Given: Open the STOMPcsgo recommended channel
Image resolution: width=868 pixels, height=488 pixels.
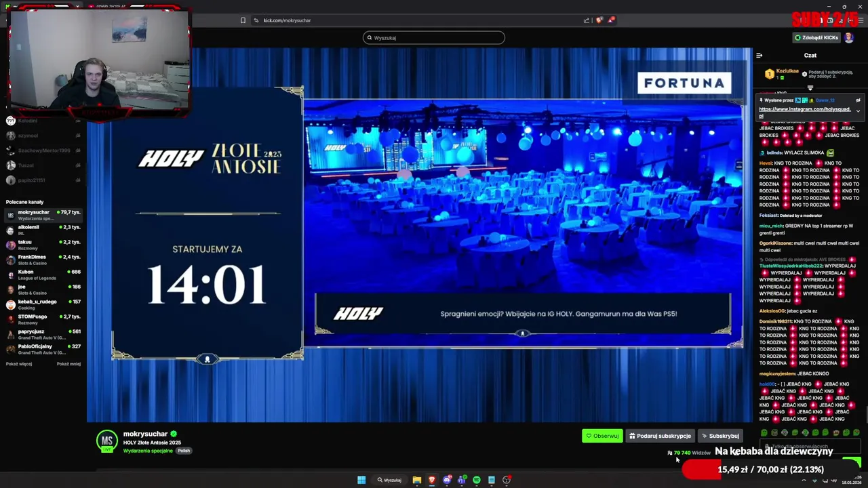Looking at the screenshot, I should 43,319.
